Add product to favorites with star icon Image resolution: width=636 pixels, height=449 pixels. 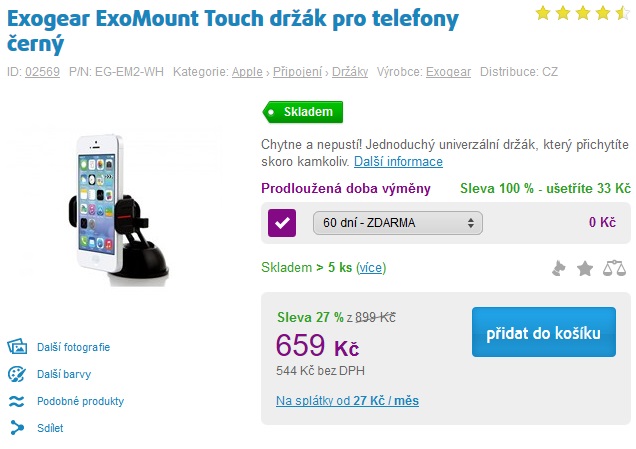(585, 268)
